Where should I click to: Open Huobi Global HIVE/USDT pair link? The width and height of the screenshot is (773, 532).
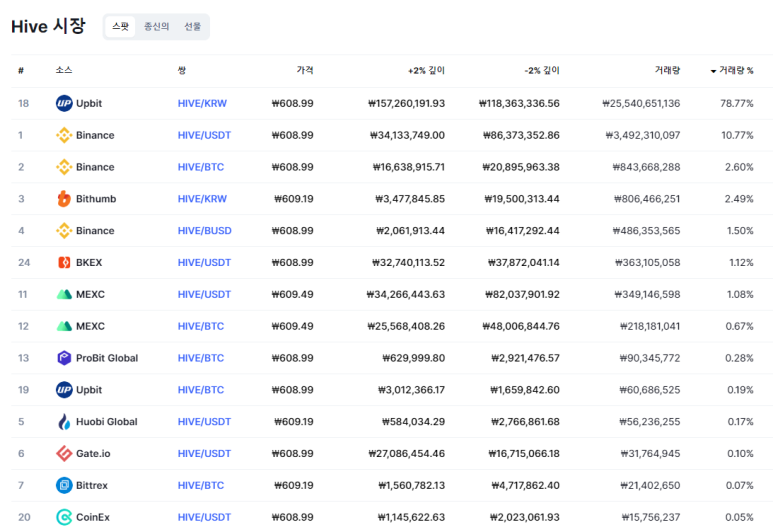coord(204,422)
